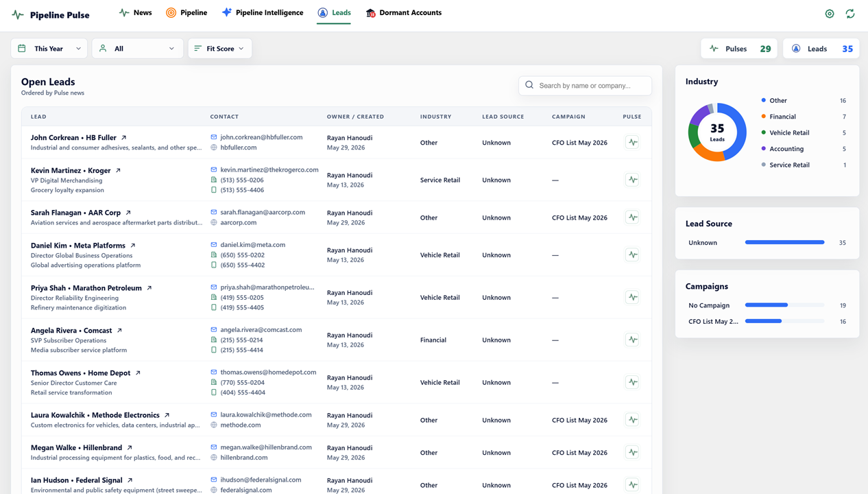Click the No Campaign progress bar
The width and height of the screenshot is (868, 494).
pyautogui.click(x=784, y=305)
